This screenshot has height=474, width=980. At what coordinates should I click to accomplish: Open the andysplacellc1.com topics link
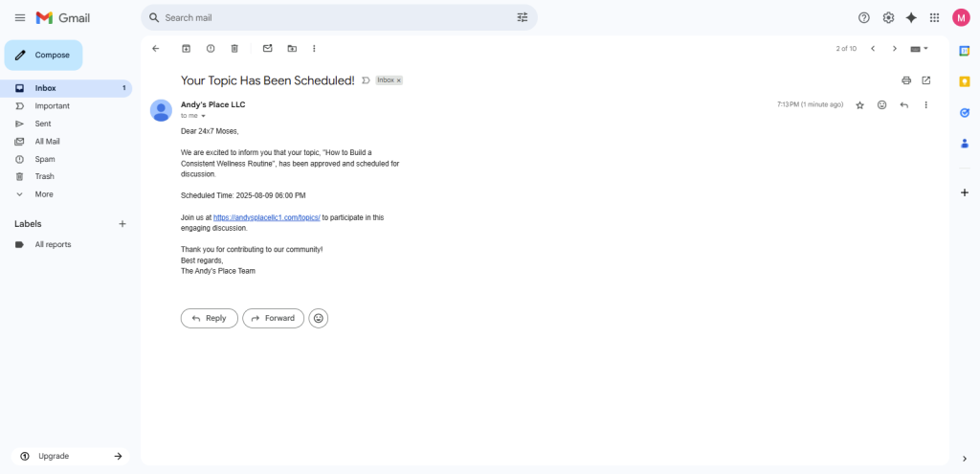pyautogui.click(x=266, y=217)
